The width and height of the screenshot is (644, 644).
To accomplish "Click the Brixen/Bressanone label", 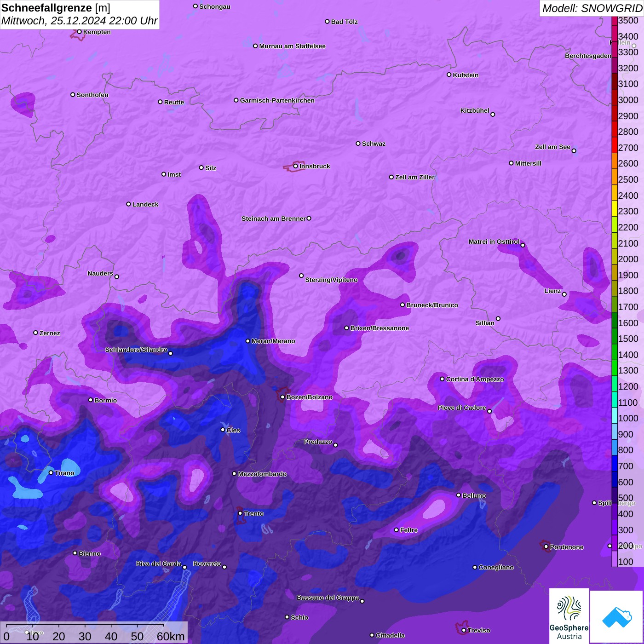I will (379, 328).
